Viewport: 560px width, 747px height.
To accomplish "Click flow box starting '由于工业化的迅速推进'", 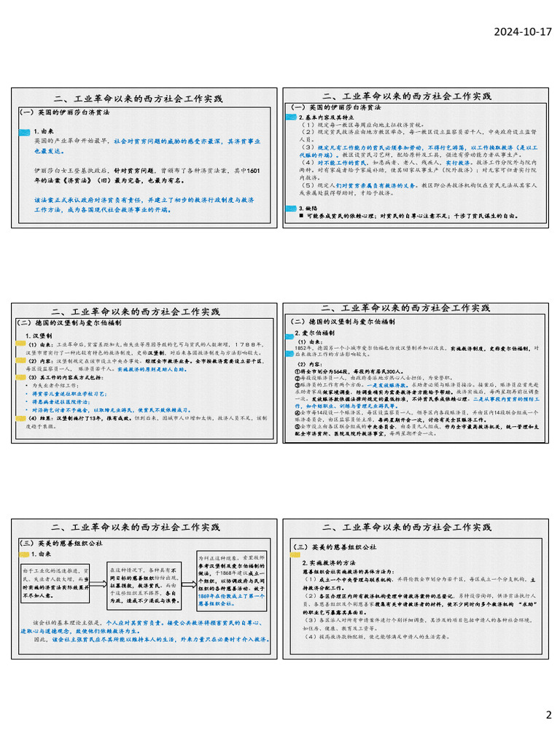I will 55,583.
